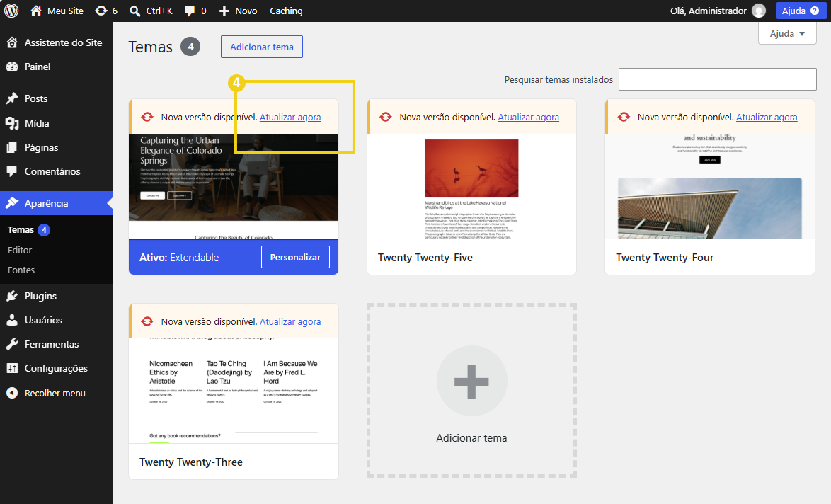Open the Fontes submenu item

pyautogui.click(x=21, y=270)
